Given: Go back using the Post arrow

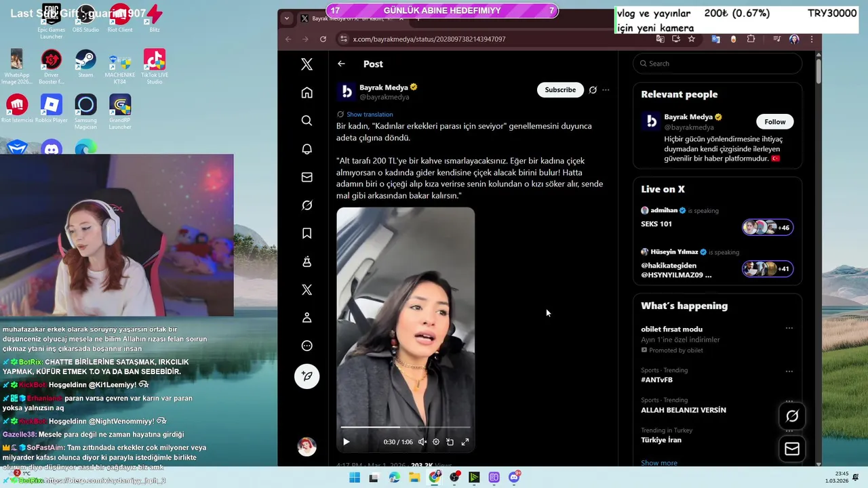Looking at the screenshot, I should (x=341, y=64).
